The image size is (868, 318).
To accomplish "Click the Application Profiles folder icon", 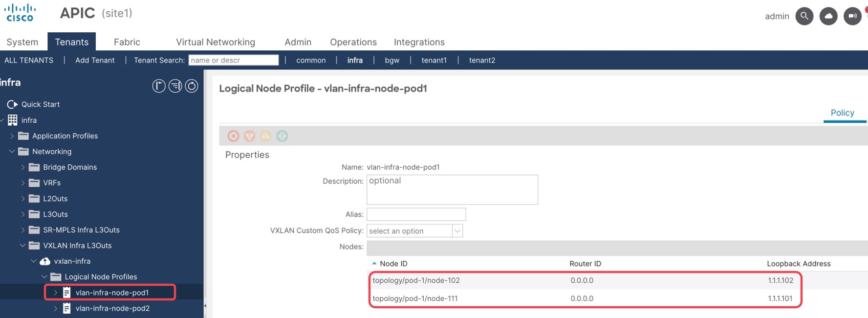I will [x=23, y=136].
